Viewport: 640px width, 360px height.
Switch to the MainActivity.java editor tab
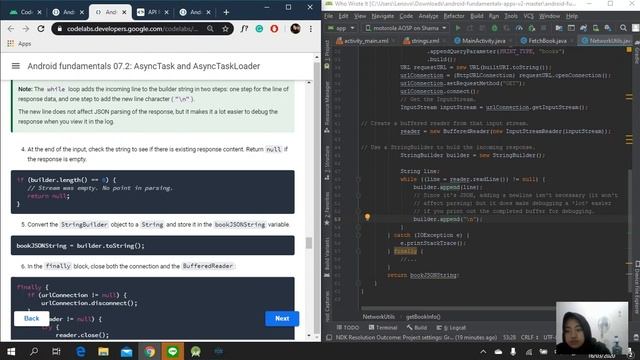click(483, 41)
